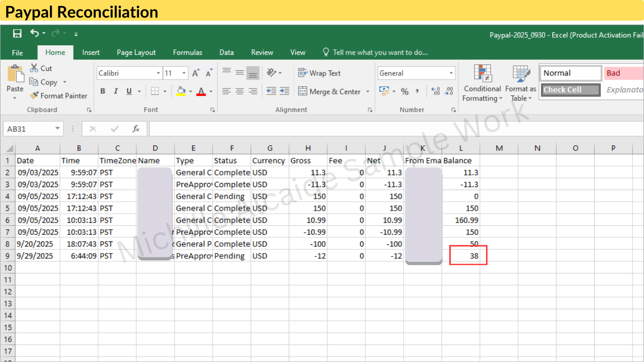Image resolution: width=644 pixels, height=362 pixels.
Task: Open the font size 11 dropdown
Action: click(184, 73)
